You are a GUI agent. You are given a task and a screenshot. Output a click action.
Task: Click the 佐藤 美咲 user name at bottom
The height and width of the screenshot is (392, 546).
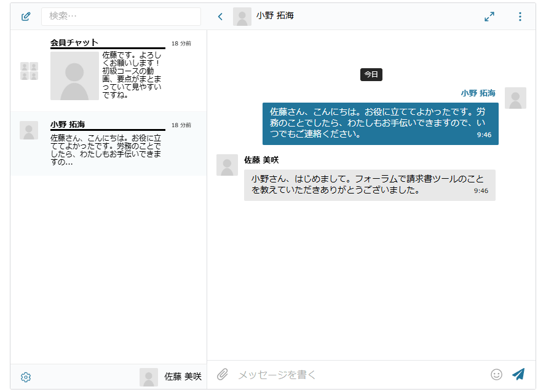(x=183, y=377)
